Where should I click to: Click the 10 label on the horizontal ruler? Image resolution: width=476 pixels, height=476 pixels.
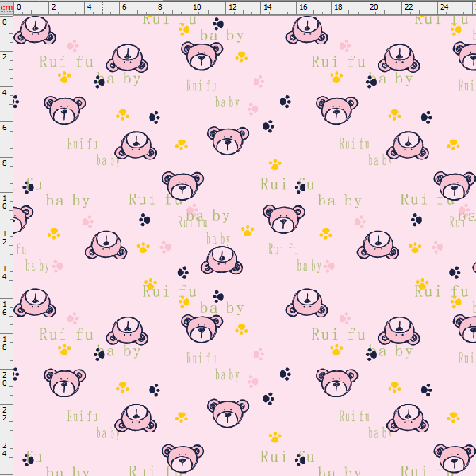197,7
